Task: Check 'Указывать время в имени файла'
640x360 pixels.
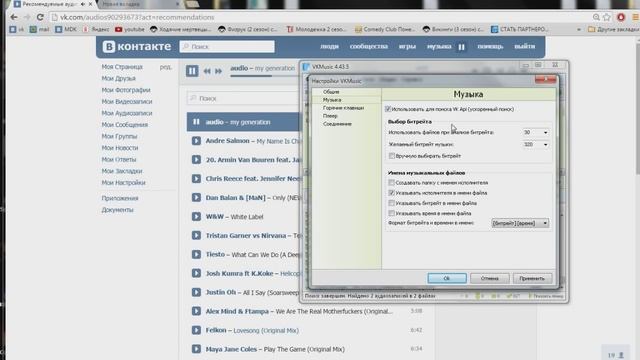Action: click(x=391, y=213)
